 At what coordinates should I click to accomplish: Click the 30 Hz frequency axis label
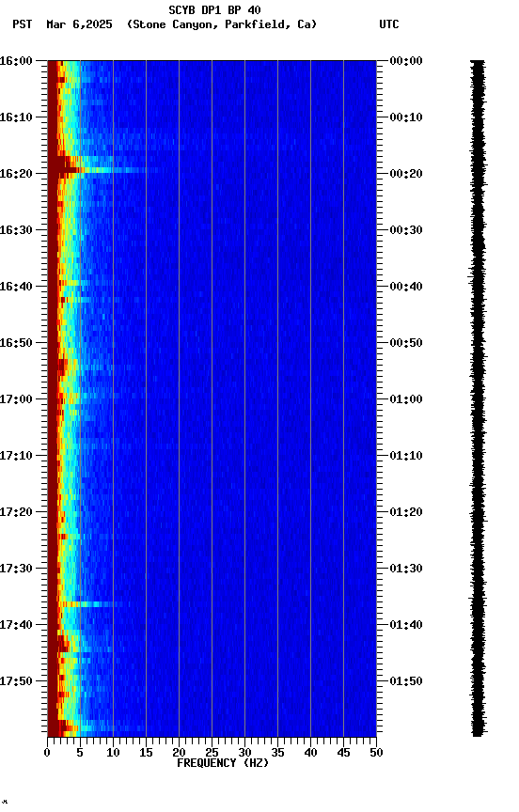[x=244, y=753]
